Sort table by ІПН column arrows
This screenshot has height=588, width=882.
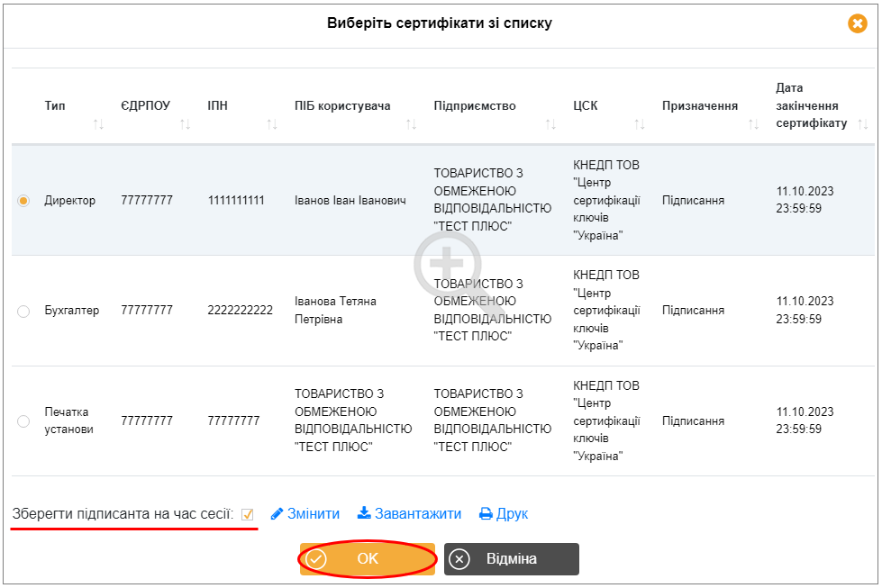pos(272,124)
